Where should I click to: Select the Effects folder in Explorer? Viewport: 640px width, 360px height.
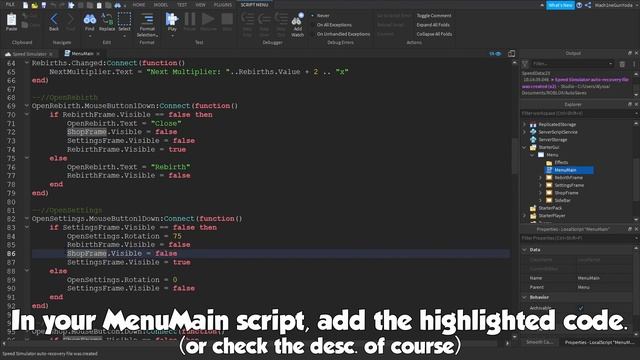(561, 162)
